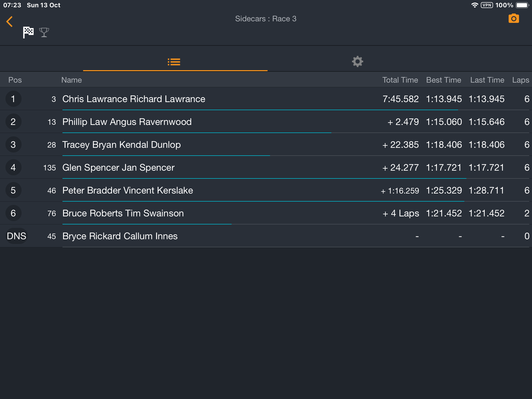Tap last time 1:28.711
532x399 pixels.
pos(487,190)
